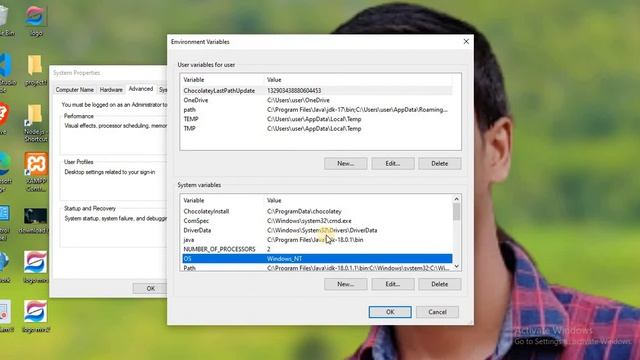Click Edit under User variables
This screenshot has height=360, width=640.
click(x=393, y=163)
